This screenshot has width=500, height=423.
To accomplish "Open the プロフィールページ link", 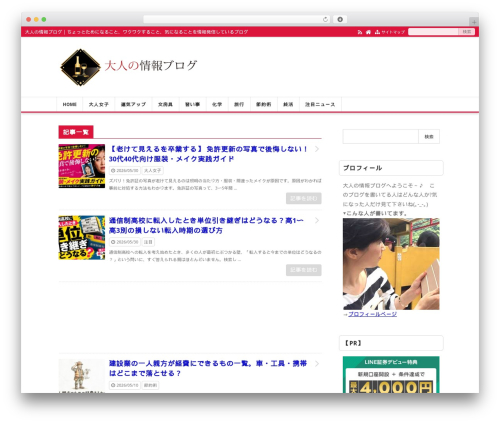I will coord(372,314).
